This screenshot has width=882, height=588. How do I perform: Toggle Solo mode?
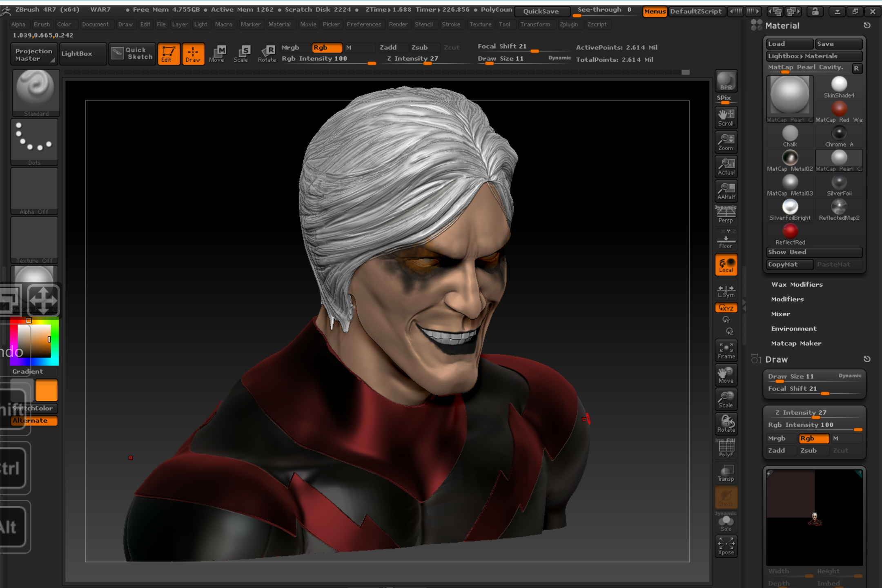point(726,523)
